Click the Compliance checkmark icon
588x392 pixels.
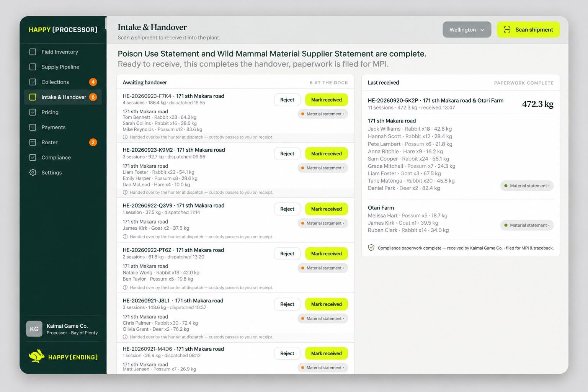[33, 157]
